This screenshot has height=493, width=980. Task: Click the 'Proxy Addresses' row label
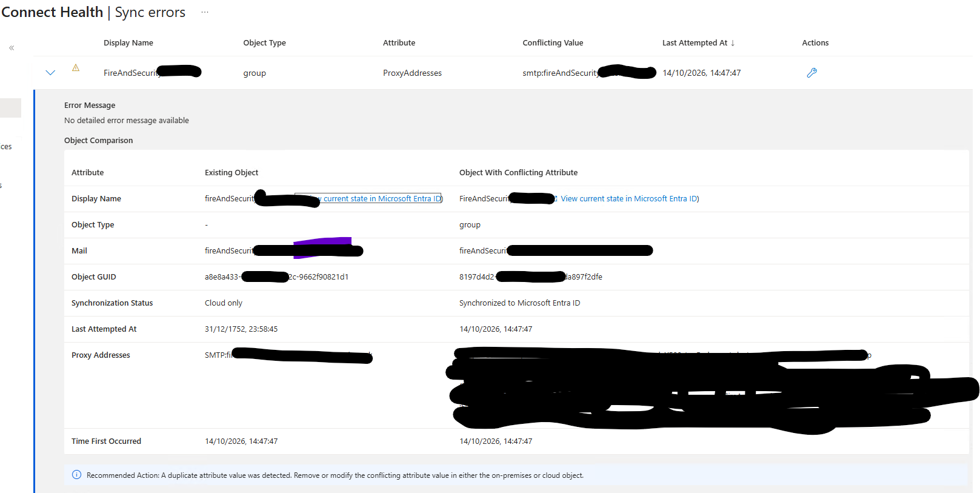click(x=101, y=355)
